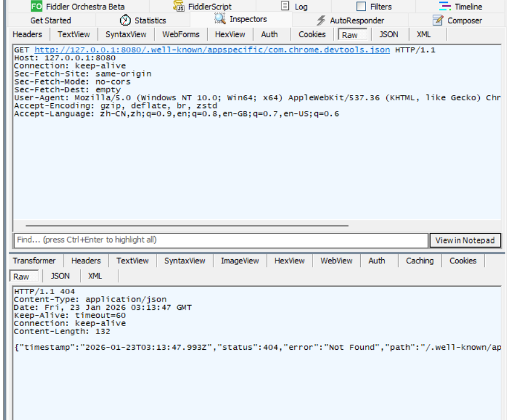This screenshot has width=507, height=420.
Task: Click the Accept-Encoding header line
Action: click(x=116, y=106)
